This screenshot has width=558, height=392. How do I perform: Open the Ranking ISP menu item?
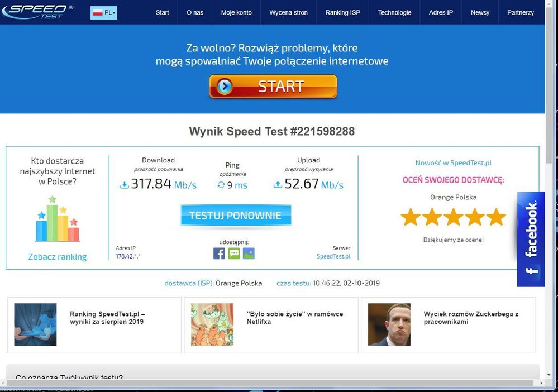(x=342, y=12)
